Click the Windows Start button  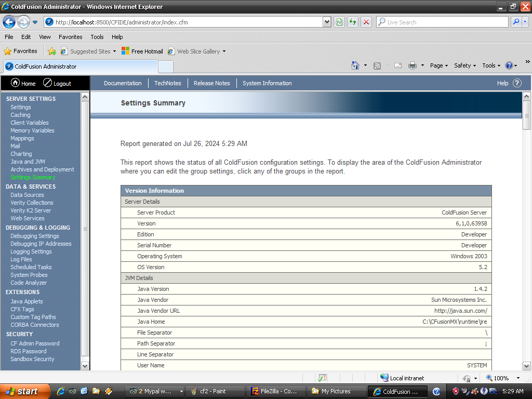[x=24, y=391]
